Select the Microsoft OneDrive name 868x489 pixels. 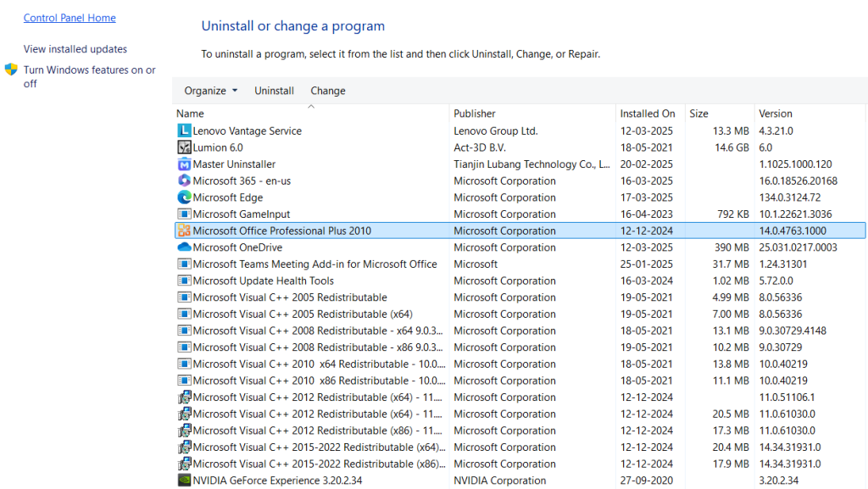[x=237, y=247]
